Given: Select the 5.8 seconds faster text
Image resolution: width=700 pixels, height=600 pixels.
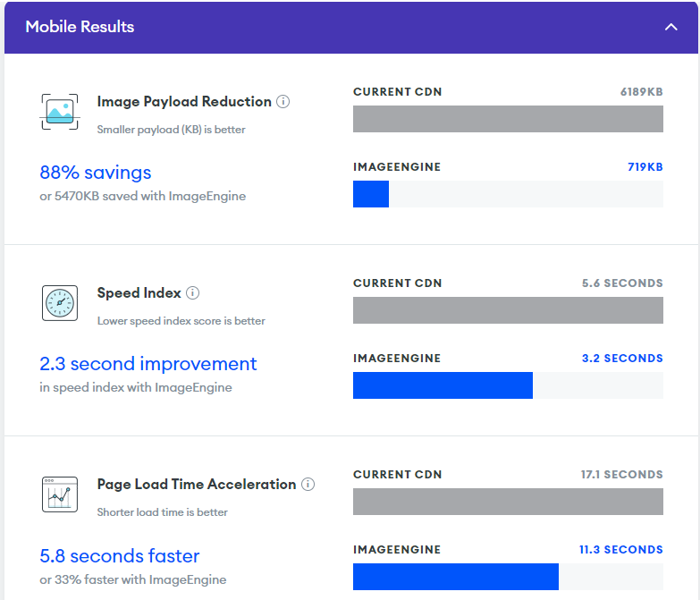Looking at the screenshot, I should pos(120,556).
